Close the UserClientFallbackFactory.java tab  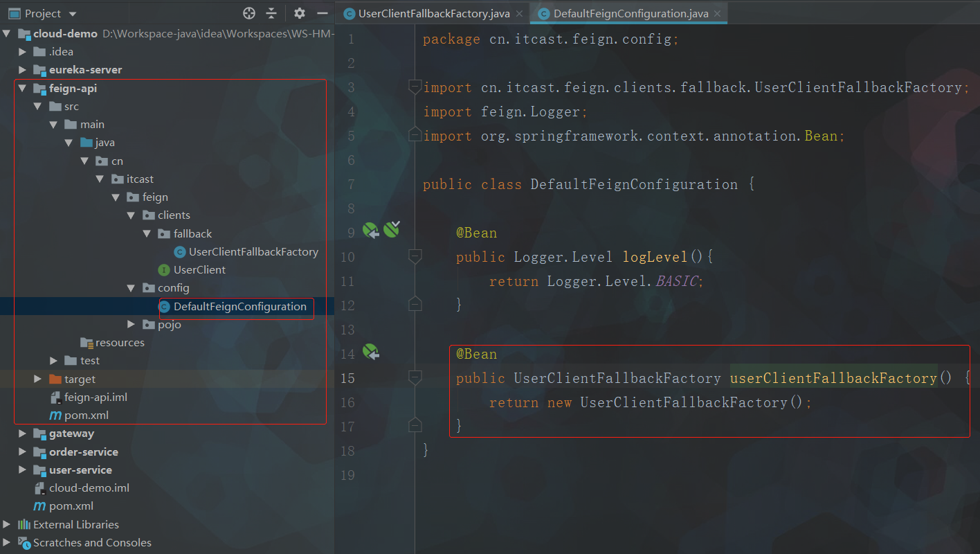(x=519, y=14)
